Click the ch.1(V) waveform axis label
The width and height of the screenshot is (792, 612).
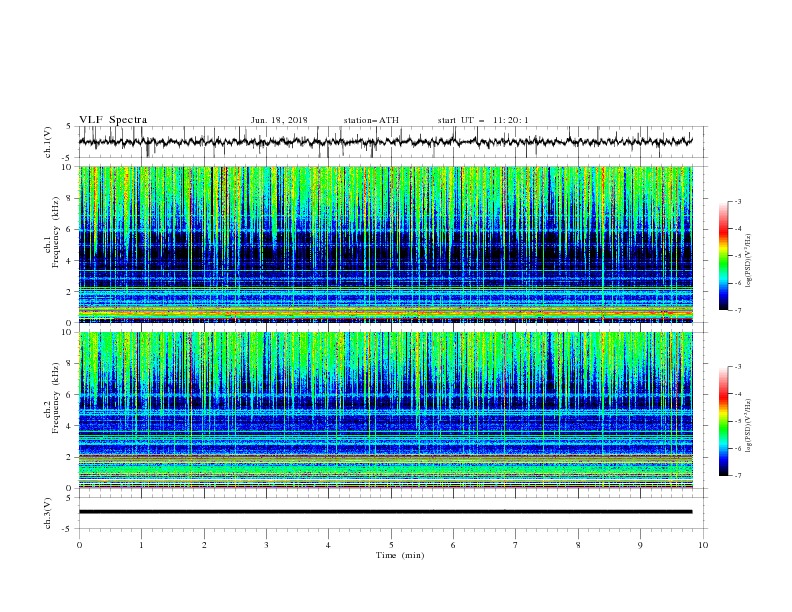click(47, 142)
